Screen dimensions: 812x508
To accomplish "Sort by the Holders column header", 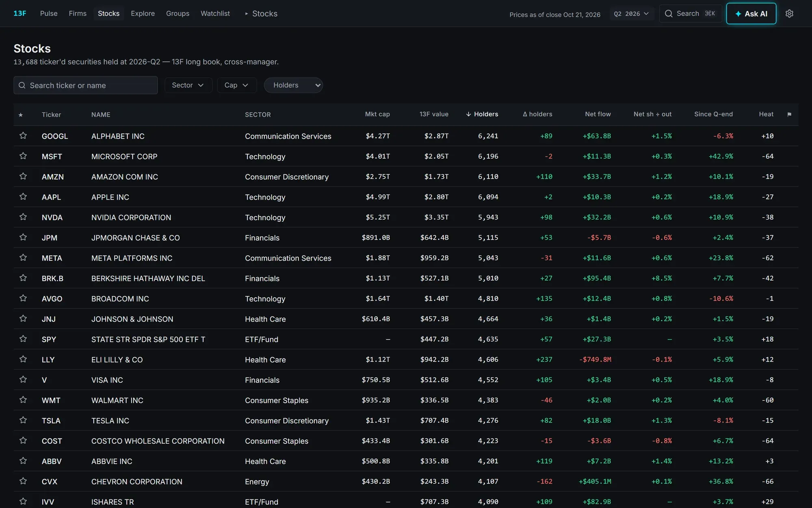I will click(x=482, y=114).
